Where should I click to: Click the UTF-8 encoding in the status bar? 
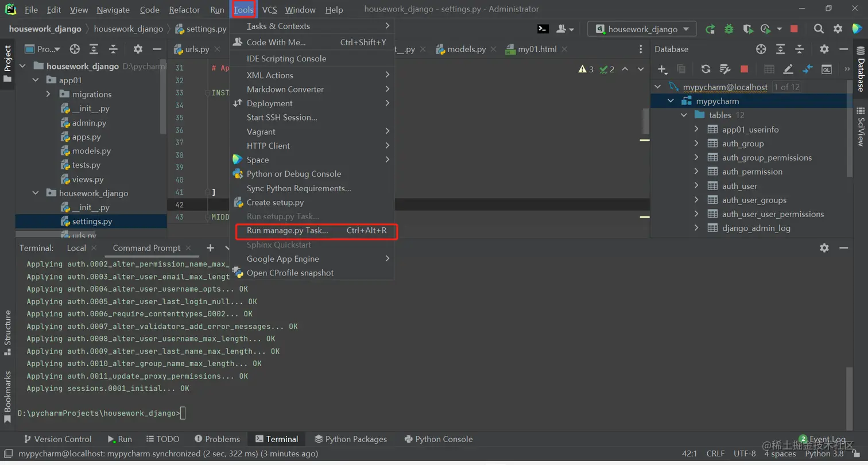(x=745, y=454)
